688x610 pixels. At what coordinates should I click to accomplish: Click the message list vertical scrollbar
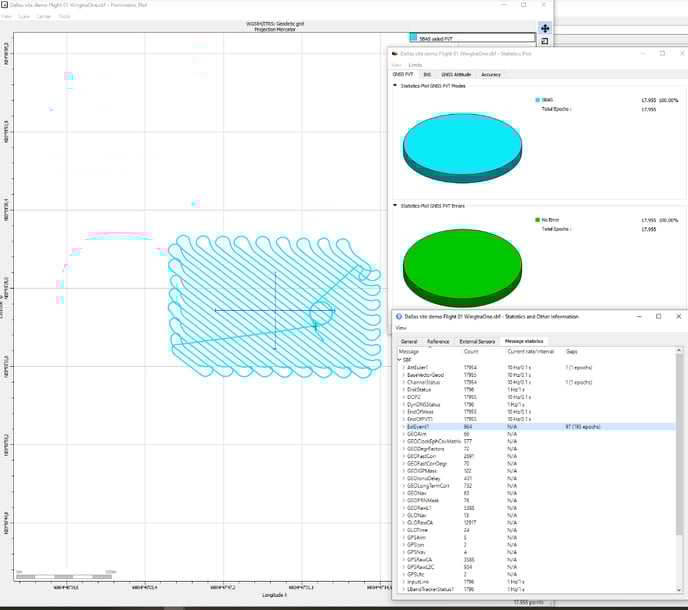(680, 460)
